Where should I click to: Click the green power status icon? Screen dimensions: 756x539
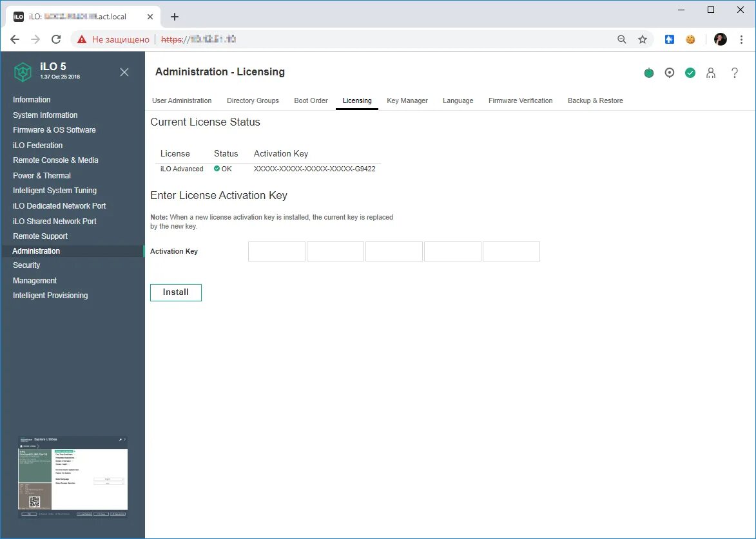point(649,73)
